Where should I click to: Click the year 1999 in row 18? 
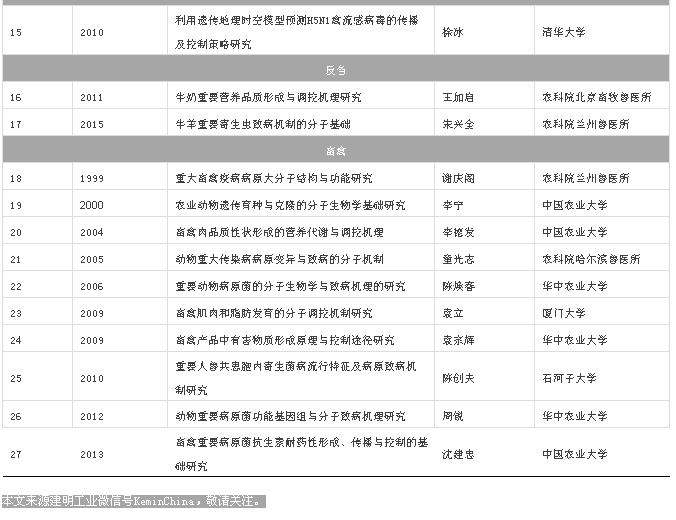pyautogui.click(x=91, y=178)
